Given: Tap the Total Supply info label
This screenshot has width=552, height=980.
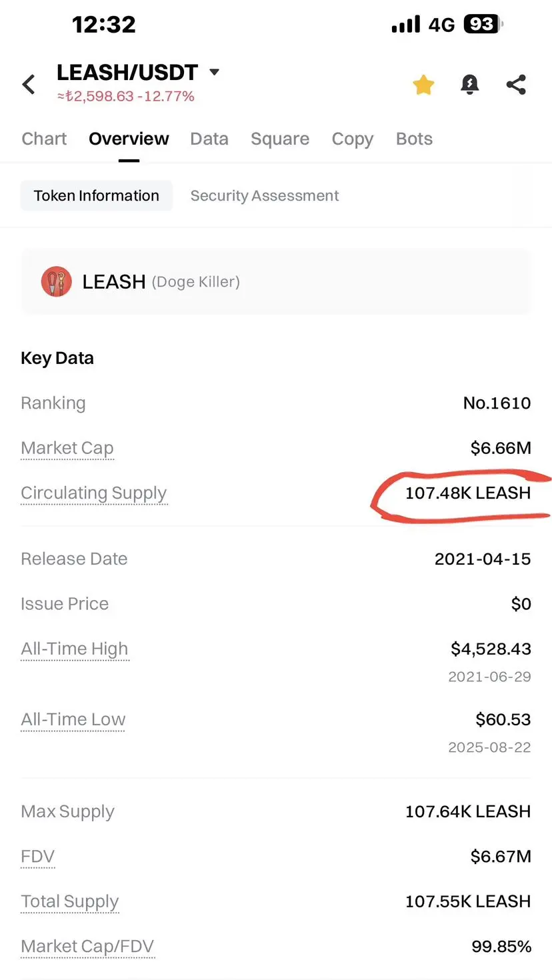Looking at the screenshot, I should click(x=70, y=901).
